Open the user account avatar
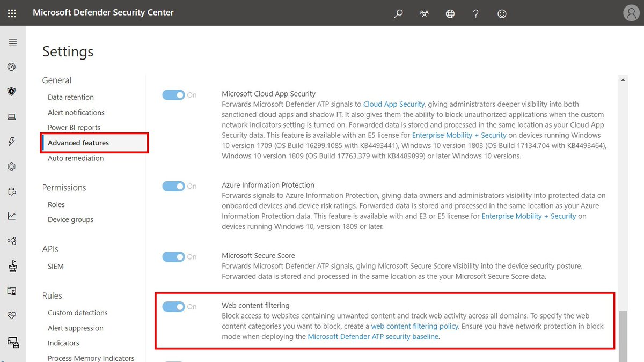Screen dimensions: 644x362 point(630,13)
